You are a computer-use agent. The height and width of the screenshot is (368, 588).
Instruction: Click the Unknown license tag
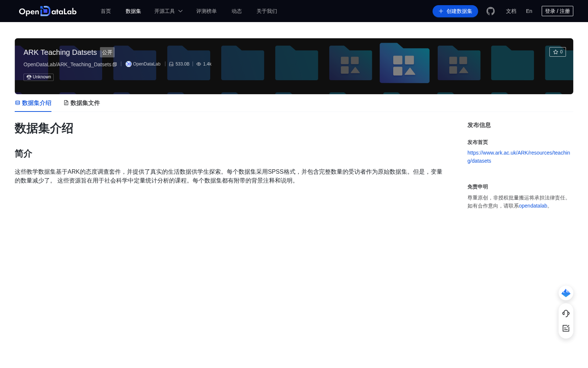tap(39, 77)
